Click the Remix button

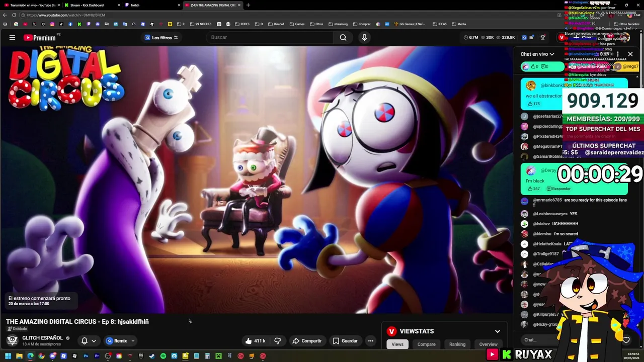116,341
